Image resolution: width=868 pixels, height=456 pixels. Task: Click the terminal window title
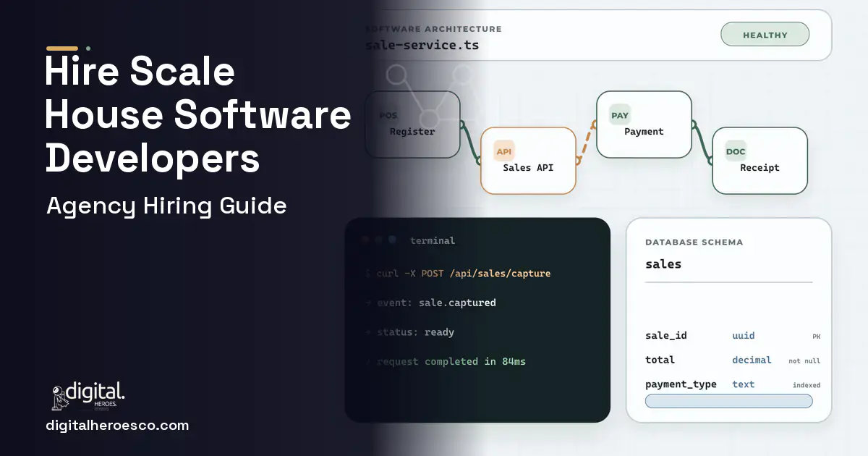[433, 240]
